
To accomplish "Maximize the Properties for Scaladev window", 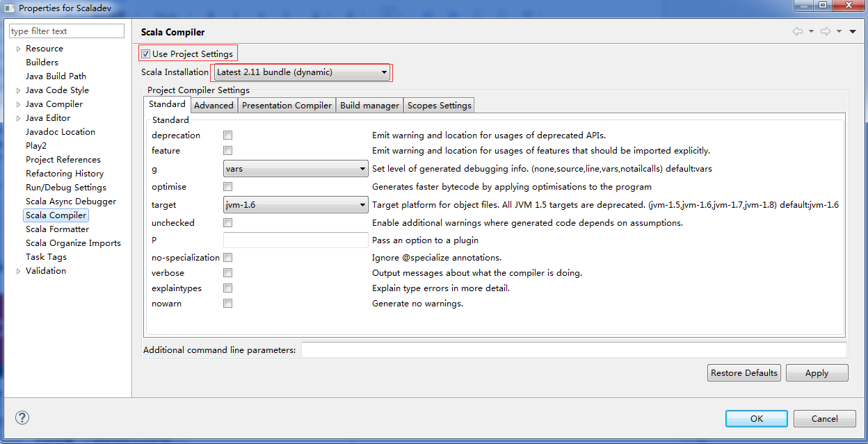I will click(823, 6).
